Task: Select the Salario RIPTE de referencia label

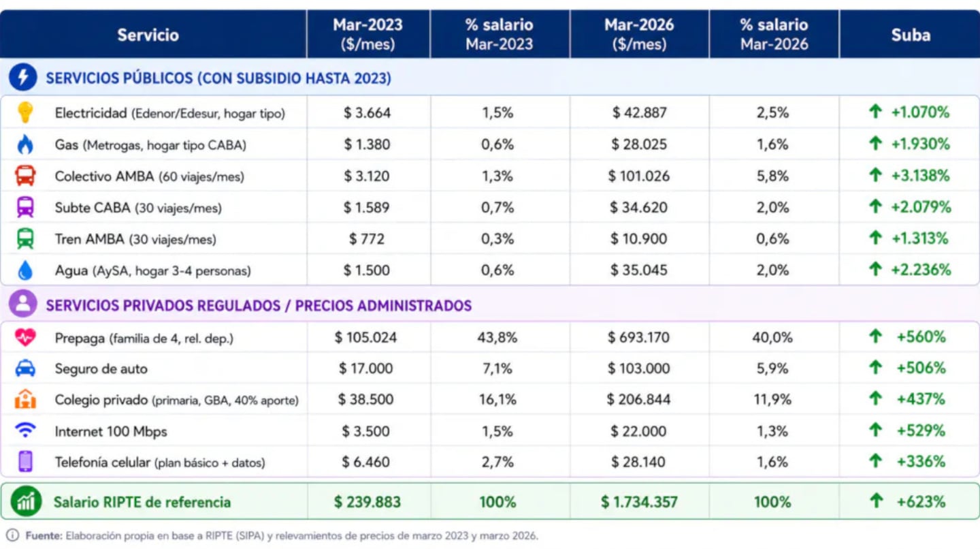Action: click(142, 502)
